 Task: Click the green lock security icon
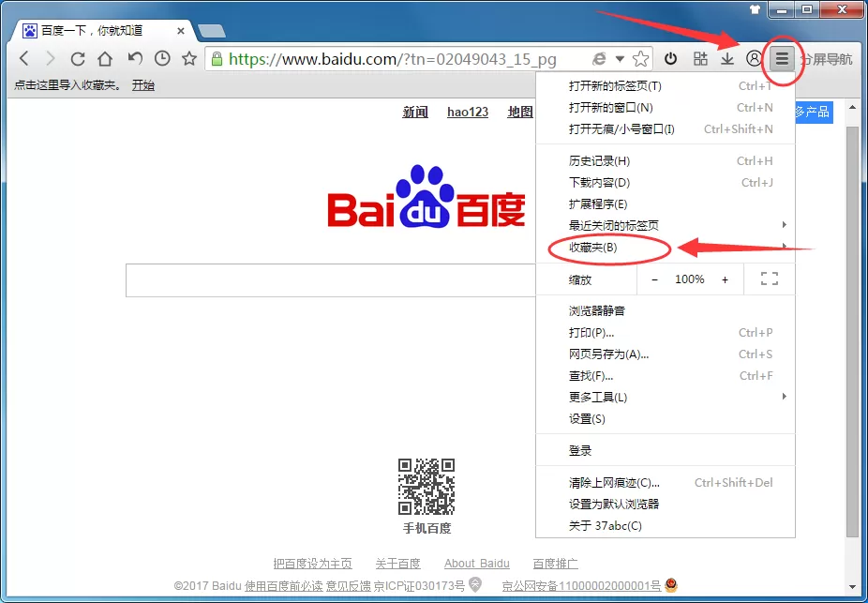click(x=217, y=58)
